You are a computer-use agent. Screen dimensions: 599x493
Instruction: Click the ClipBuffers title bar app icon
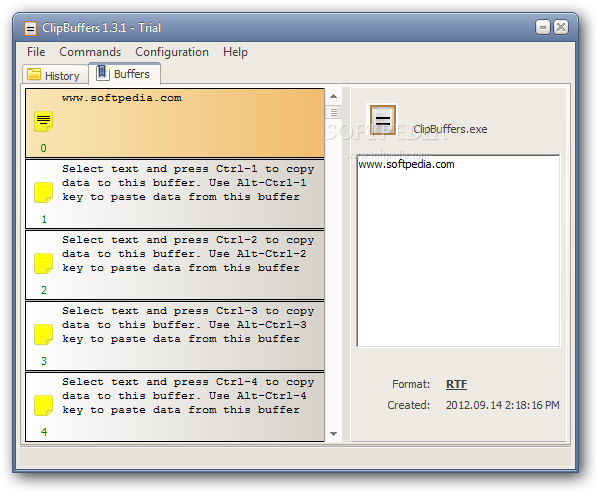[31, 28]
